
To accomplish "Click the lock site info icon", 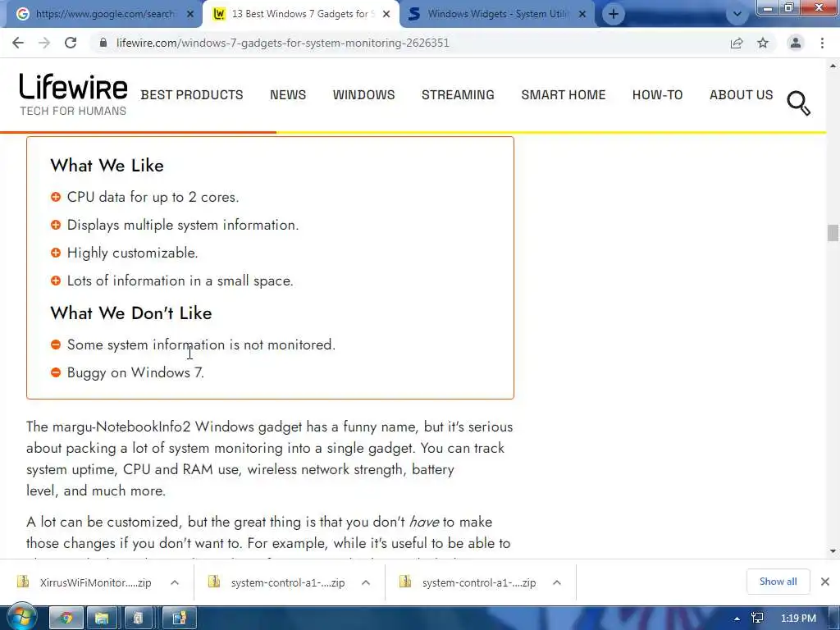I will pyautogui.click(x=103, y=43).
